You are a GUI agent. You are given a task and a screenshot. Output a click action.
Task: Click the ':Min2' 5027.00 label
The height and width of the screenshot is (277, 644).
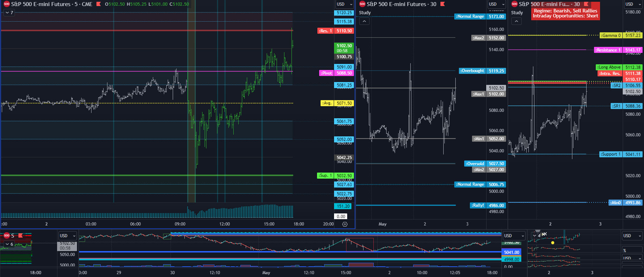489,170
